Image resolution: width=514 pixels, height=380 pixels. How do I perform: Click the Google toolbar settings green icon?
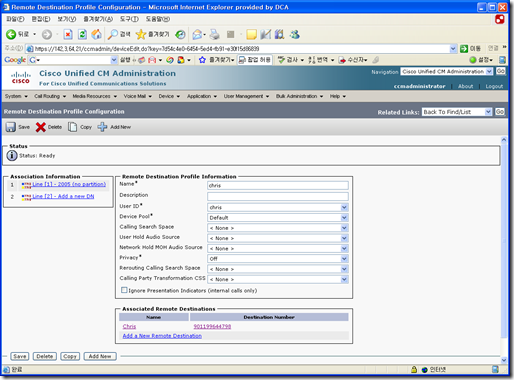pos(473,60)
